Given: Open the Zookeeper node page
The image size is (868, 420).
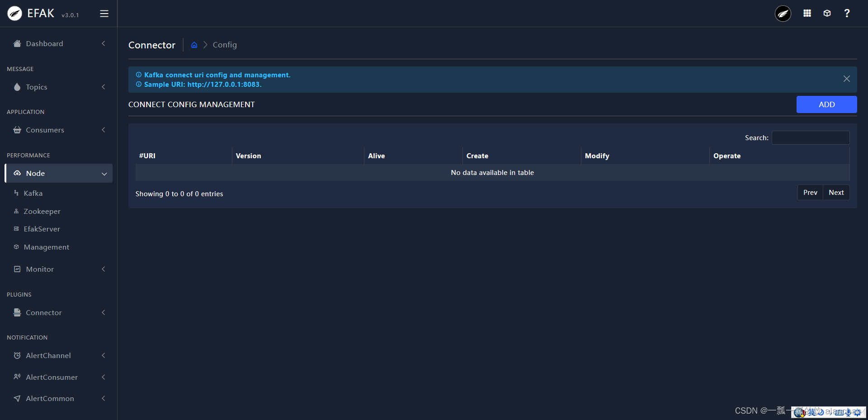Looking at the screenshot, I should 42,211.
